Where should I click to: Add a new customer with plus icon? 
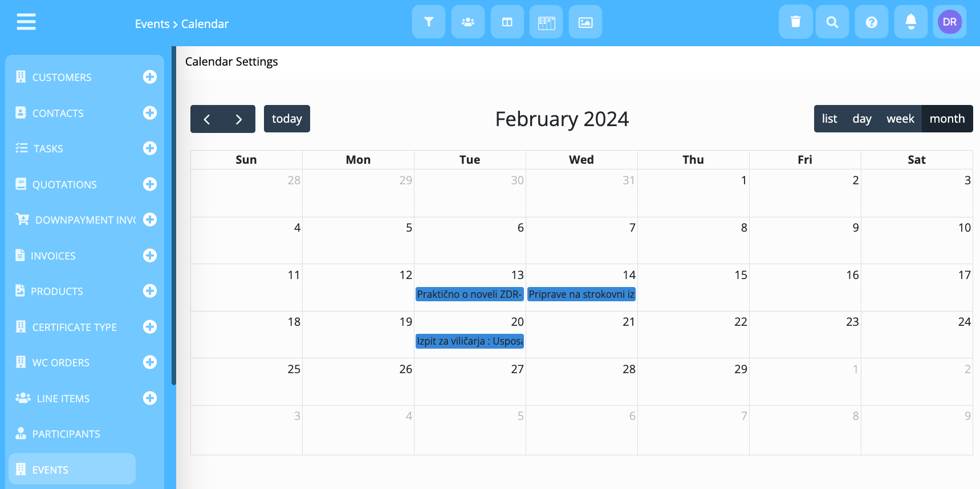150,77
